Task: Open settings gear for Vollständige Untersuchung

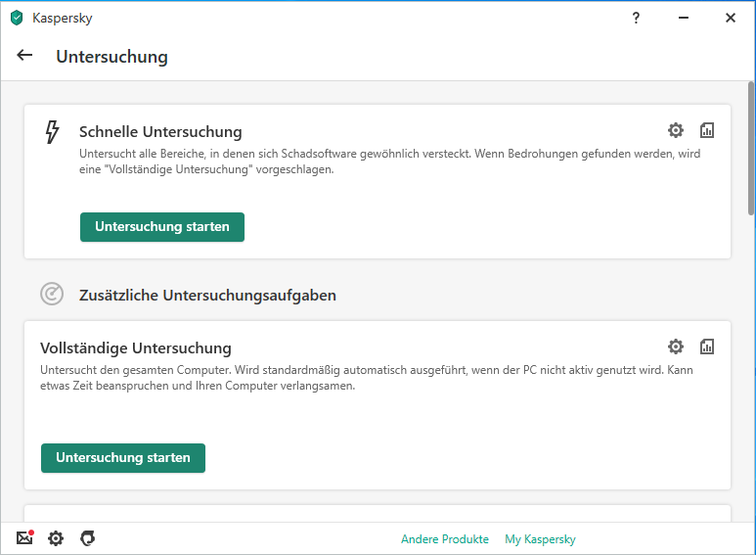Action: pyautogui.click(x=676, y=347)
